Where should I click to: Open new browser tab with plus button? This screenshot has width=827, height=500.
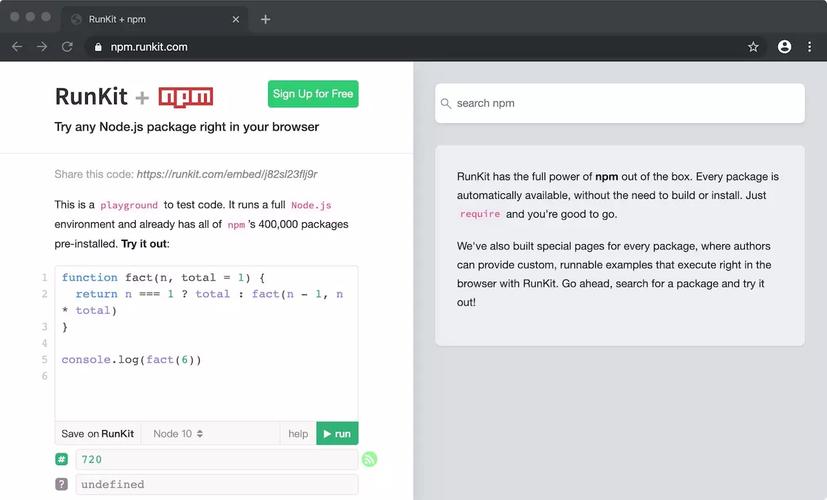[x=265, y=19]
